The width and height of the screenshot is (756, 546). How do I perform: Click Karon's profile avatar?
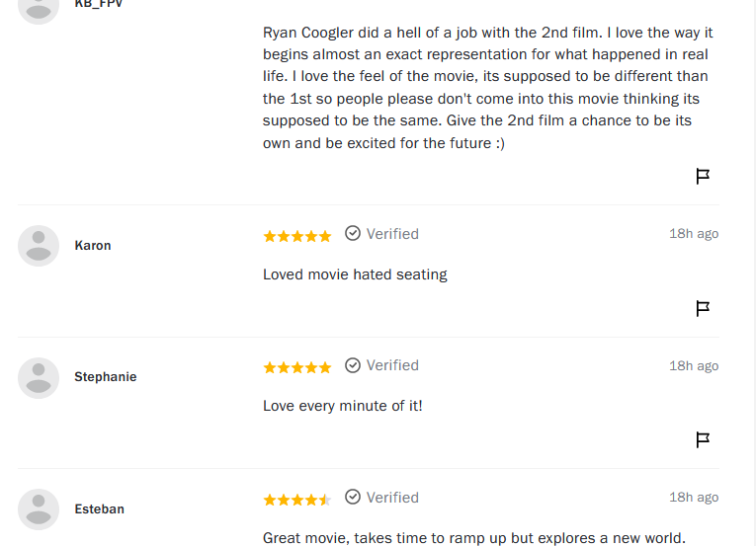[x=39, y=246]
